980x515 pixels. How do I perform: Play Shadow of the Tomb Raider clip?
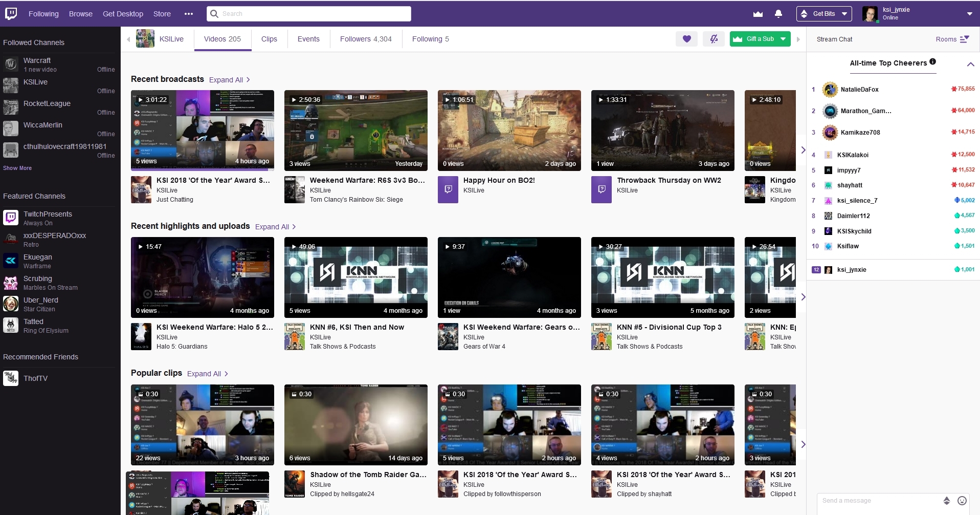click(356, 425)
